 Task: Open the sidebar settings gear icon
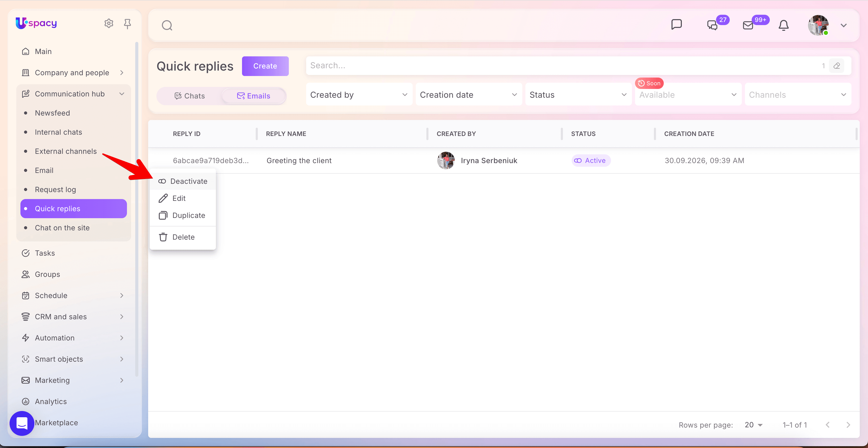[x=109, y=23]
